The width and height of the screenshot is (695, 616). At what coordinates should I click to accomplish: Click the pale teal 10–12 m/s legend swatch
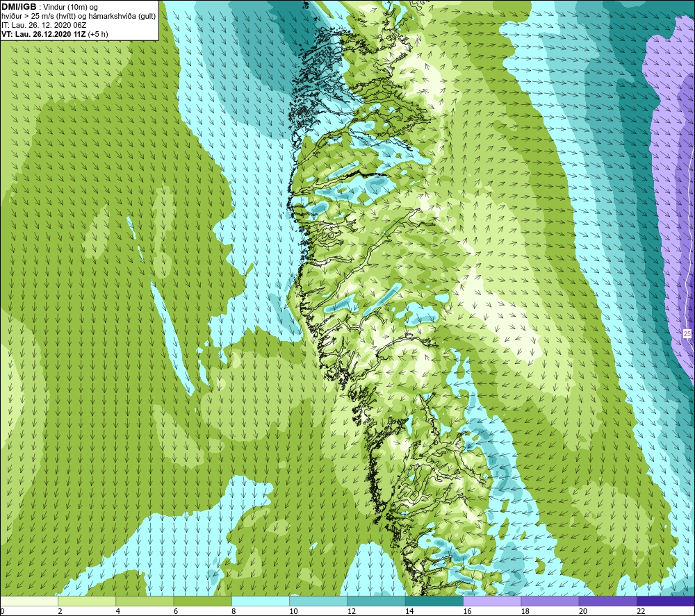[318, 601]
